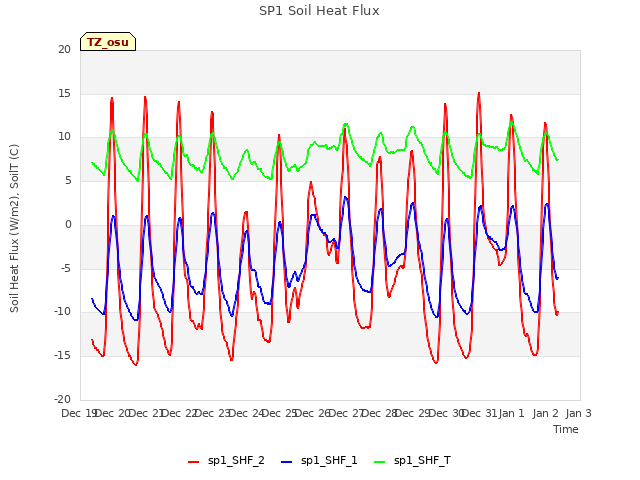Image resolution: width=640 pixels, height=480 pixels.
Task: Click the y-axis tick label 10
Action: 64,137
